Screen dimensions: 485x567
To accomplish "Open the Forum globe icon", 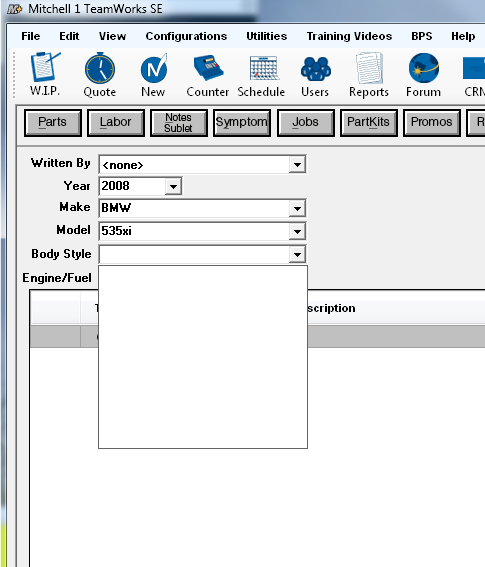I will [x=424, y=68].
